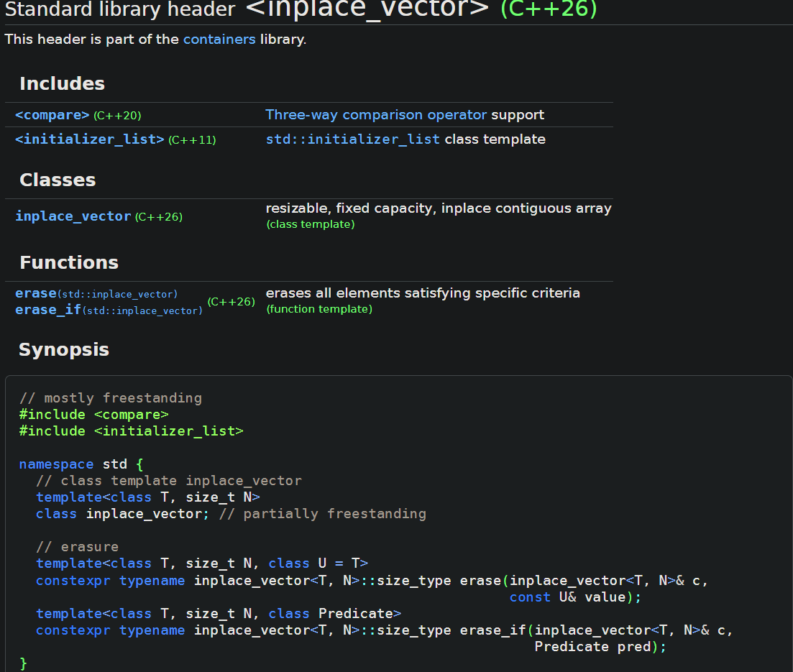This screenshot has height=672, width=793.
Task: Click the page title <inplace_vector>
Action: coord(367,8)
